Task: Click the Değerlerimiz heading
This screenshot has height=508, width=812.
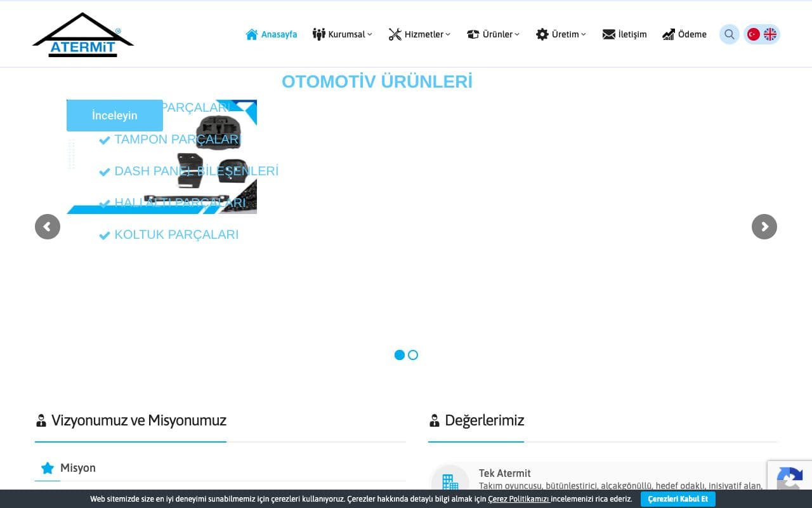Action: (x=485, y=420)
